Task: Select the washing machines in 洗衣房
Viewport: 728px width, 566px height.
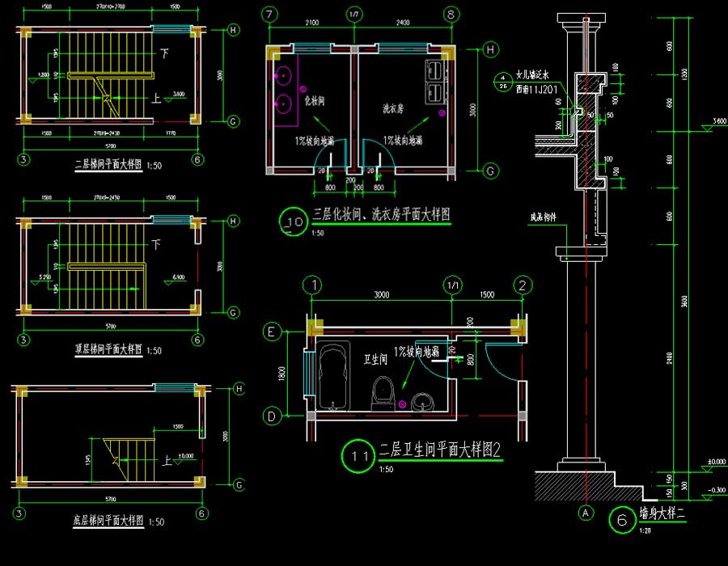Action: (435, 82)
